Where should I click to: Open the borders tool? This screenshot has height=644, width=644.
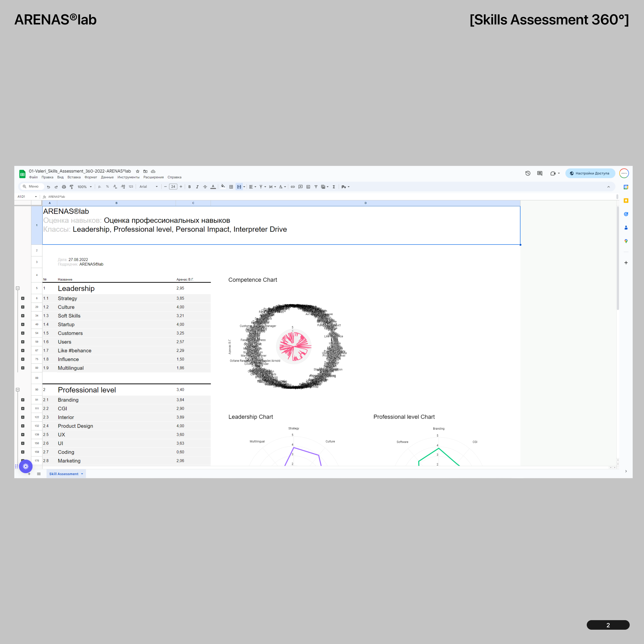coord(231,187)
